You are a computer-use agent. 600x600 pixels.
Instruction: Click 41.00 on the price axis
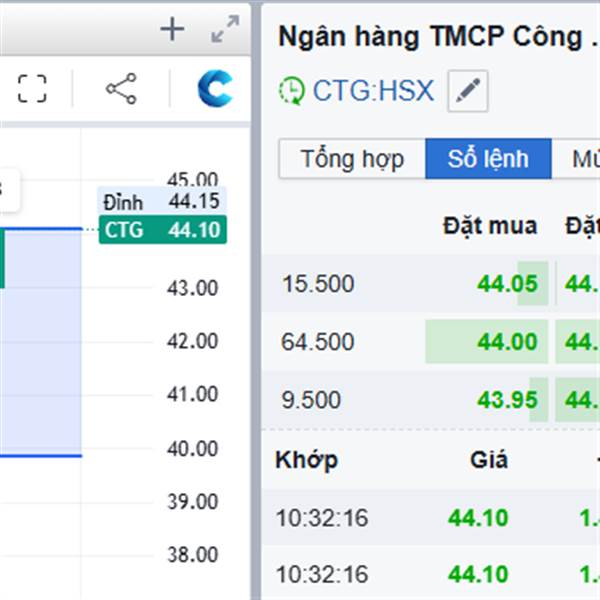[192, 394]
